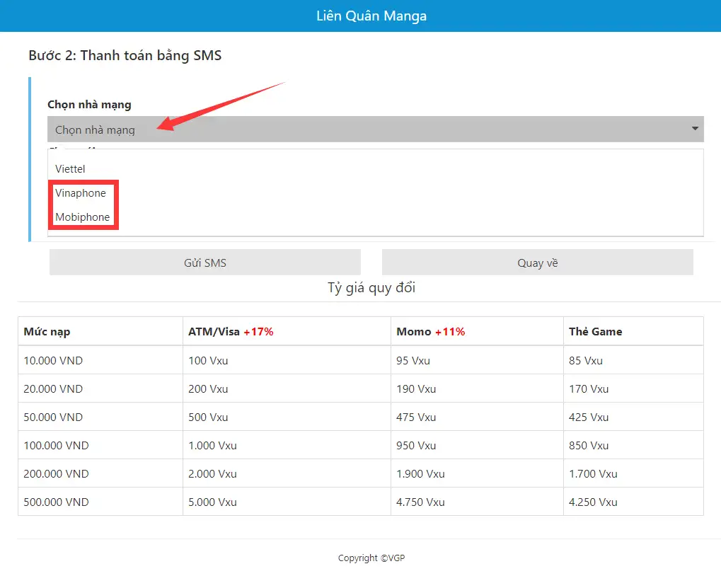This screenshot has width=721, height=588.
Task: Click the 500 Vxu ATM/Visa cell
Action: point(287,417)
